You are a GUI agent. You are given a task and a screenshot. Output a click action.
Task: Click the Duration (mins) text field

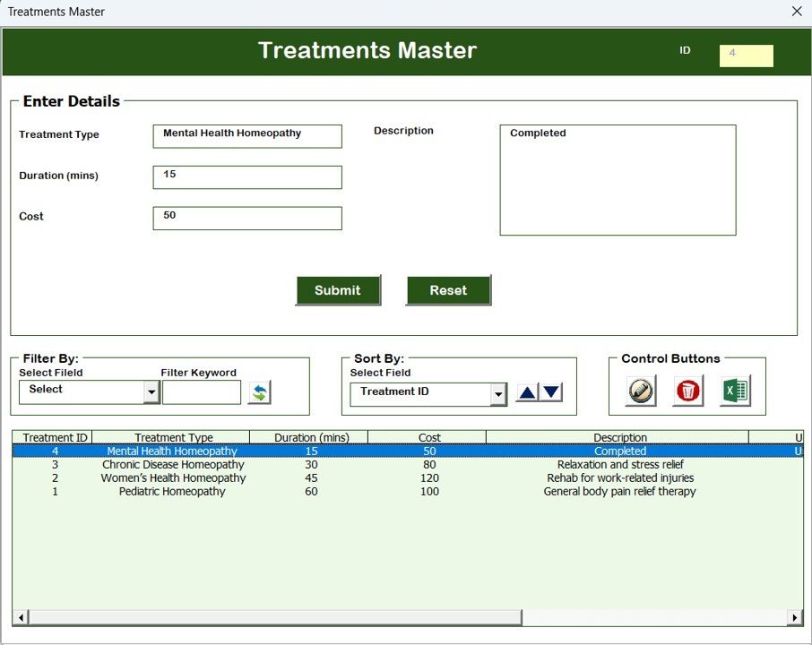246,177
